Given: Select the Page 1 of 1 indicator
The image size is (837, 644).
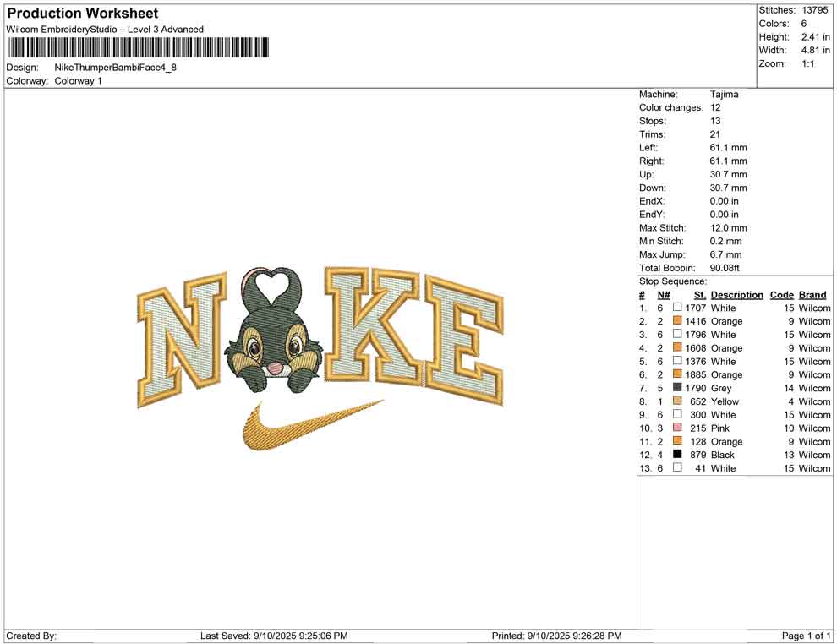Looking at the screenshot, I should (806, 636).
